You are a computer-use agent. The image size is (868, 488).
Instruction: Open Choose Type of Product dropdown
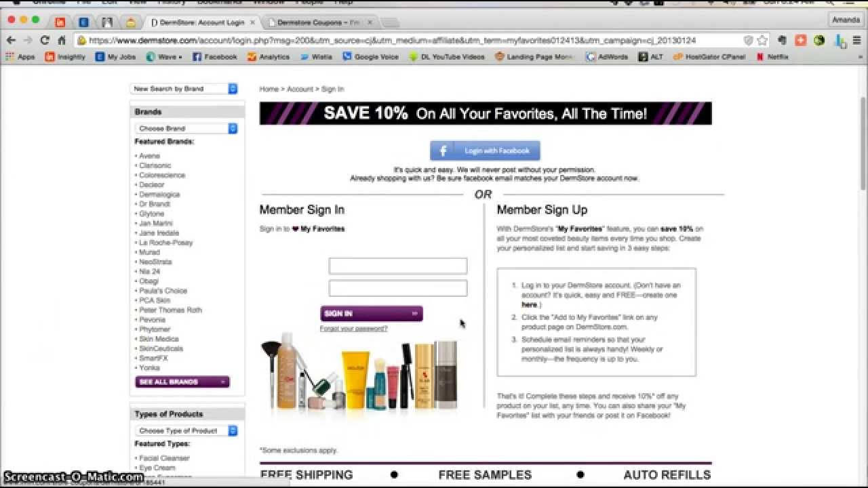pos(186,430)
